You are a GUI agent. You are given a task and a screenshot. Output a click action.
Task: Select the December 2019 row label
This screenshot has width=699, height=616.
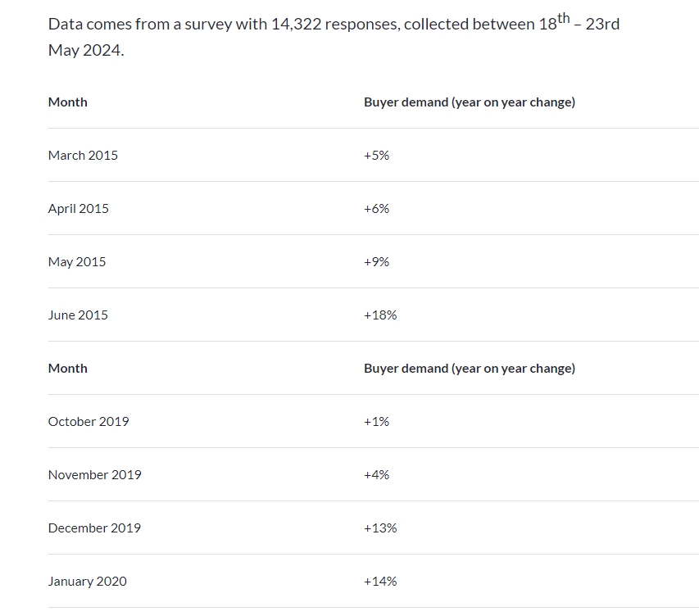(94, 528)
